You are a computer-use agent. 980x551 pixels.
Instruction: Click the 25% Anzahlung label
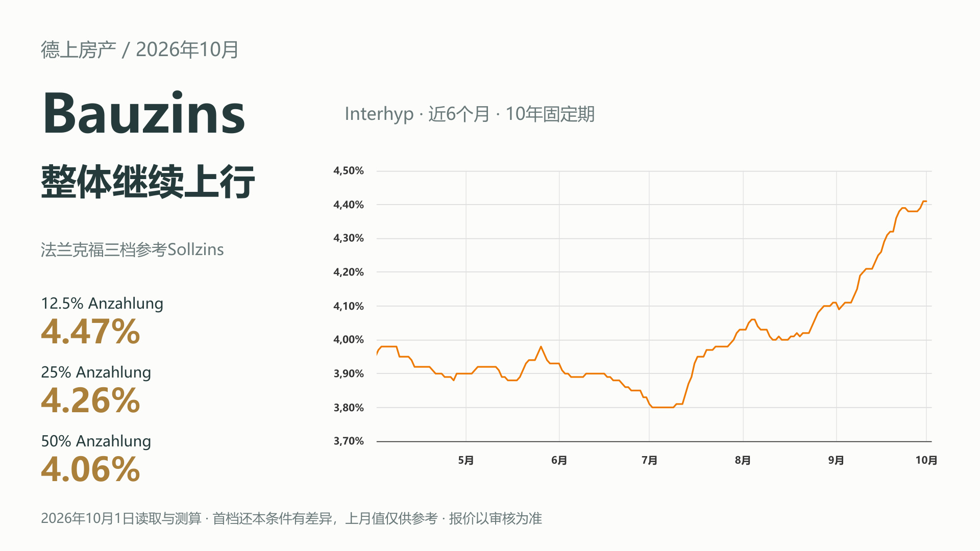coord(96,372)
